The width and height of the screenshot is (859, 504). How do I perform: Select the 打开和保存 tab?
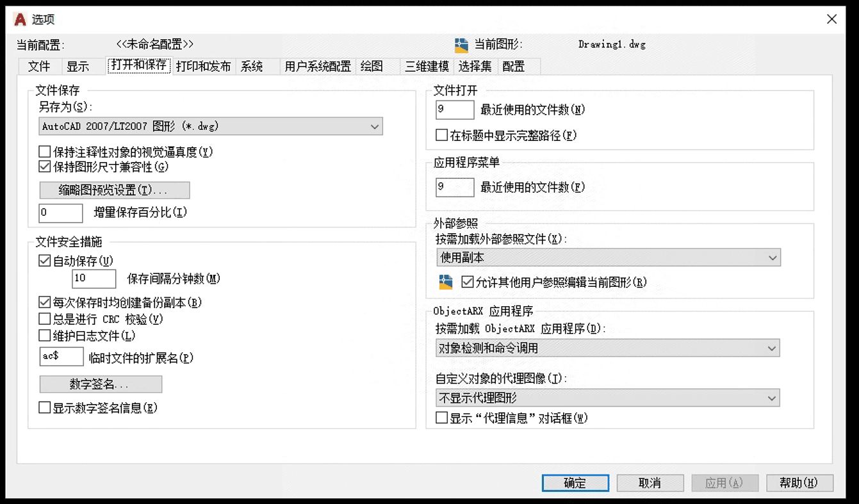pyautogui.click(x=138, y=65)
